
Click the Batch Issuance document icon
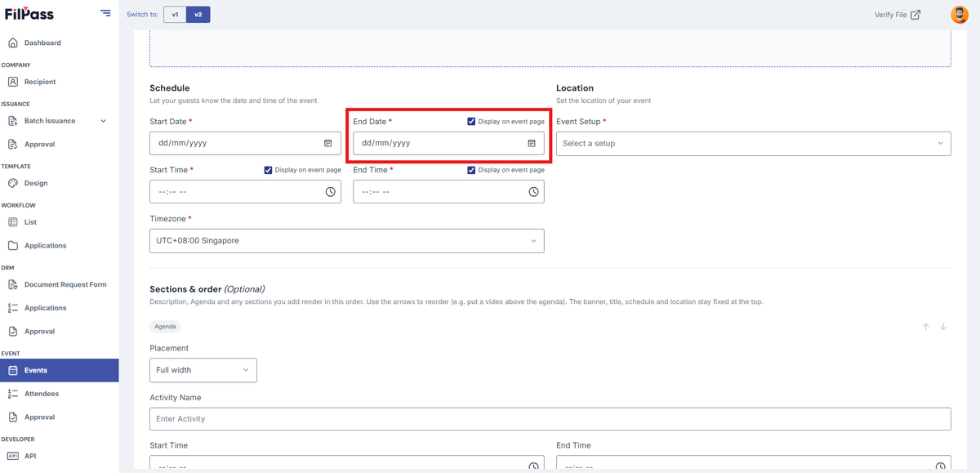tap(12, 121)
